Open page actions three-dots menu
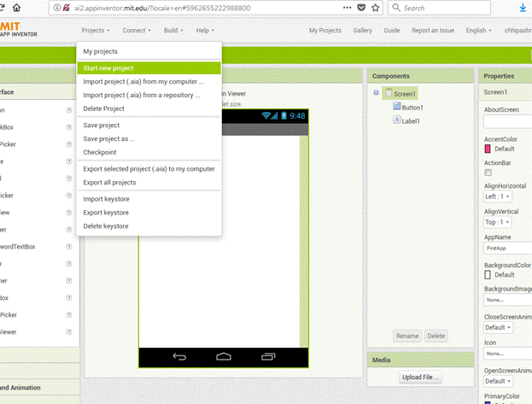Viewport: 532px width, 404px height. 347,8
